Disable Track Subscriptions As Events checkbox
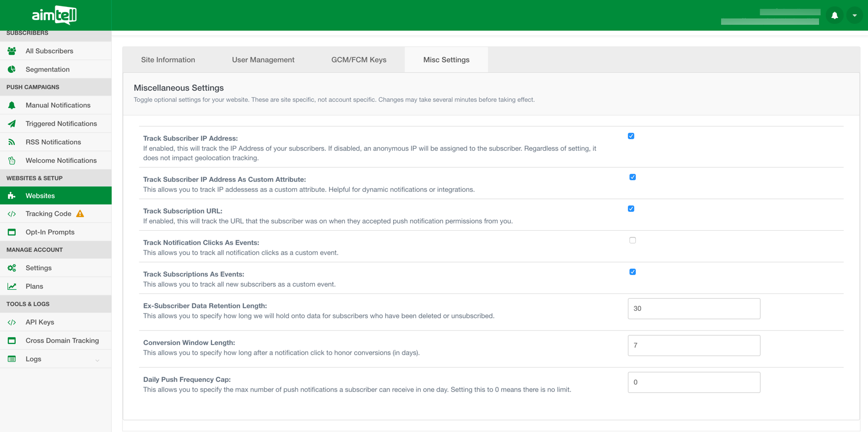Viewport: 868px width, 432px height. (632, 272)
